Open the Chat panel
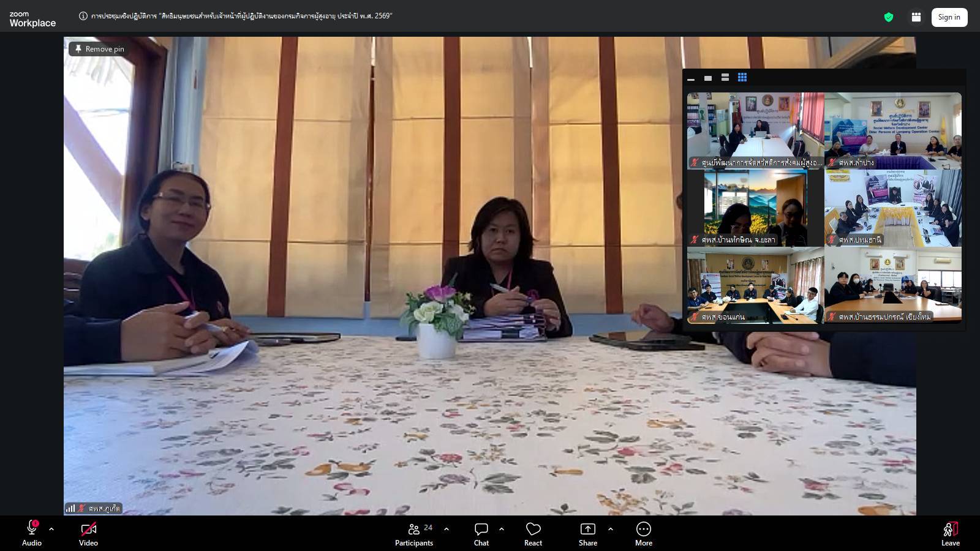 click(481, 533)
